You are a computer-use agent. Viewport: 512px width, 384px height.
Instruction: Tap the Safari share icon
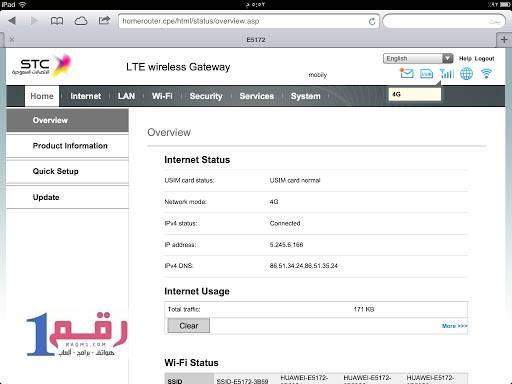pyautogui.click(x=104, y=20)
